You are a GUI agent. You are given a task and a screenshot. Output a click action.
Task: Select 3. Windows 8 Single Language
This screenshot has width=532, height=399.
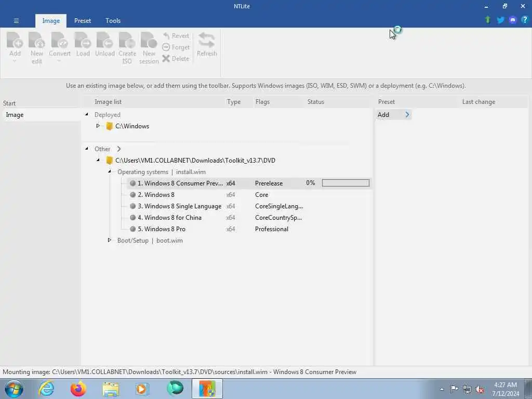point(249,206)
